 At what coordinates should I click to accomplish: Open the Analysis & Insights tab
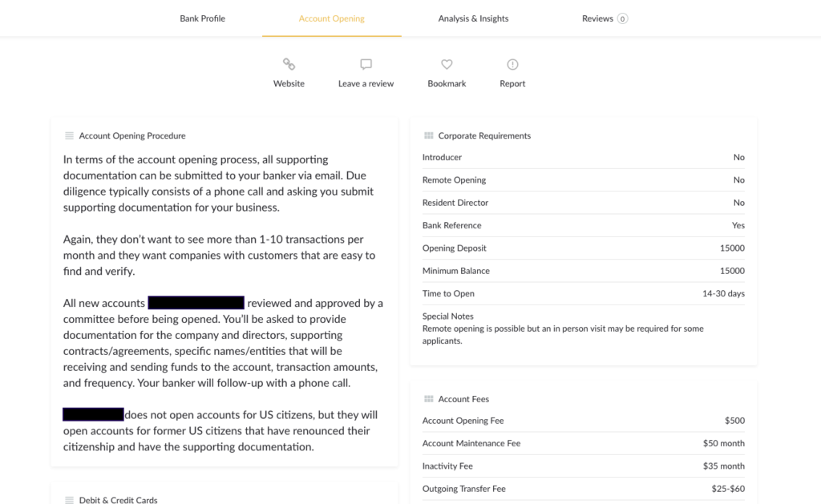473,18
